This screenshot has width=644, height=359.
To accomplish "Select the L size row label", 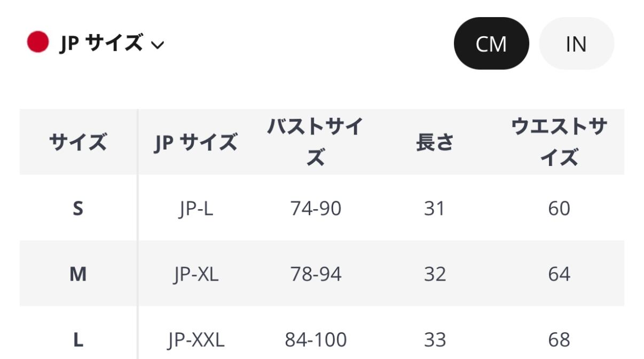I will [78, 340].
